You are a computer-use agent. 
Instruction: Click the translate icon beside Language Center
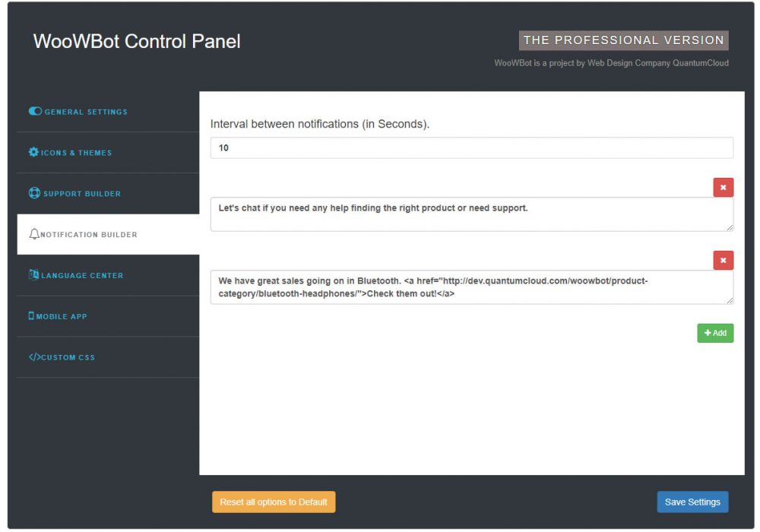[33, 275]
